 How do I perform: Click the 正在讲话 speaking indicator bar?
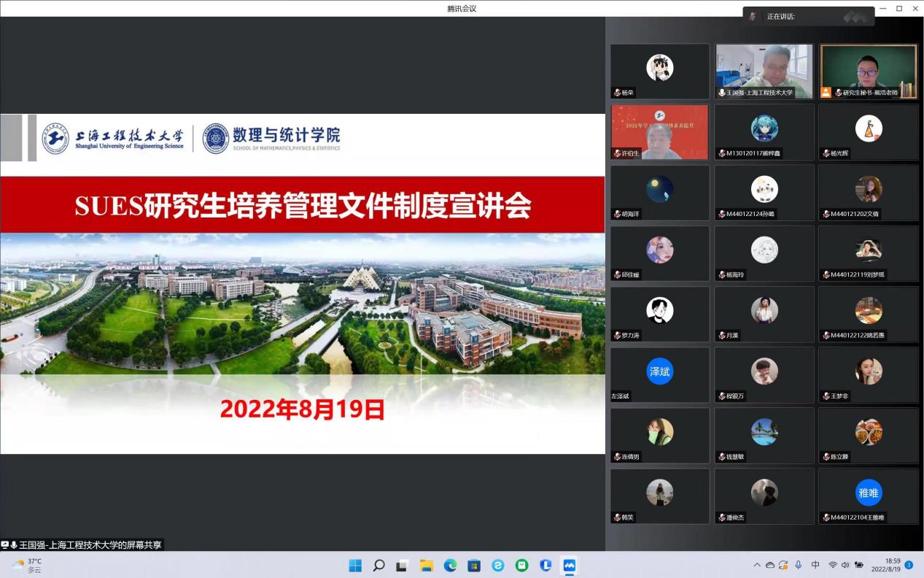[809, 16]
